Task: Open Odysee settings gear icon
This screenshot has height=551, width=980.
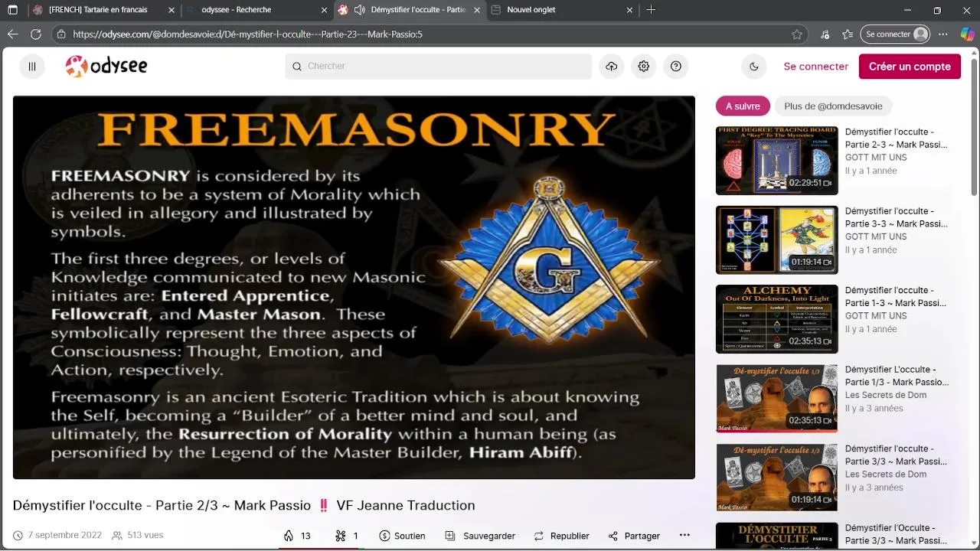Action: pos(644,67)
